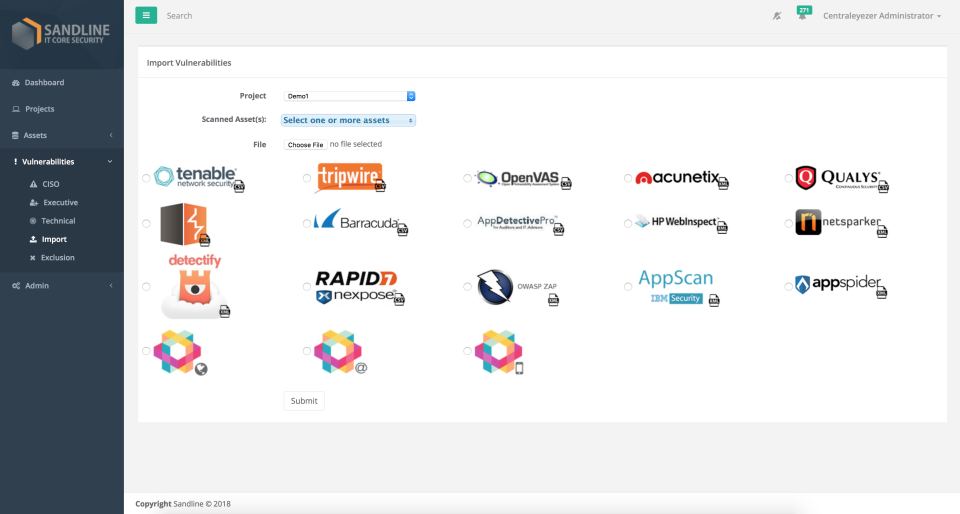The width and height of the screenshot is (960, 514).
Task: Expand the Admin sidebar menu
Action: (x=62, y=286)
